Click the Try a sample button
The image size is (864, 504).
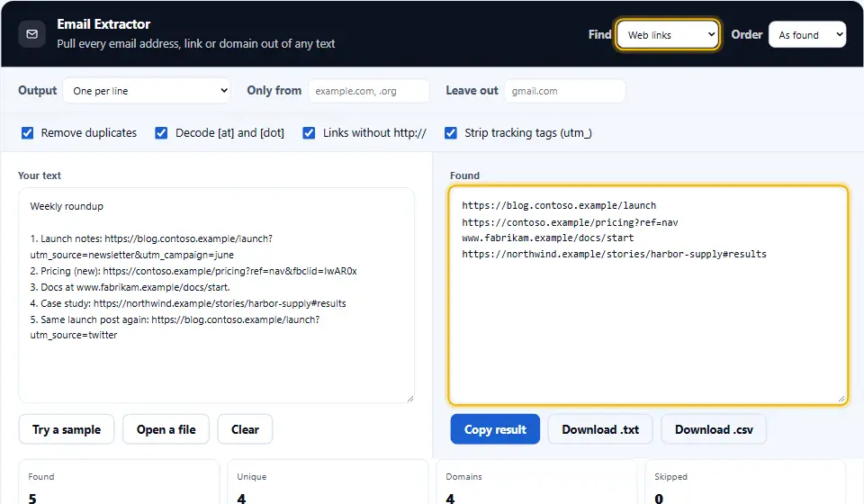[x=66, y=429]
